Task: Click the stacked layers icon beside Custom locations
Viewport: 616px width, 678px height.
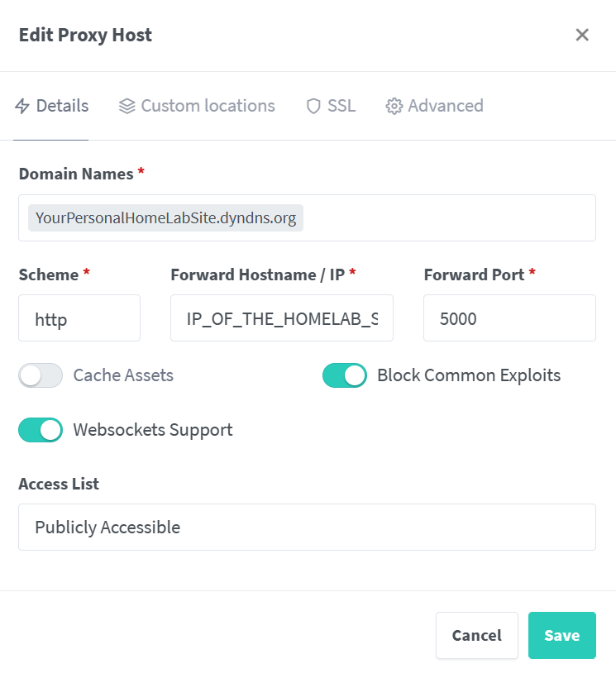Action: [x=127, y=106]
